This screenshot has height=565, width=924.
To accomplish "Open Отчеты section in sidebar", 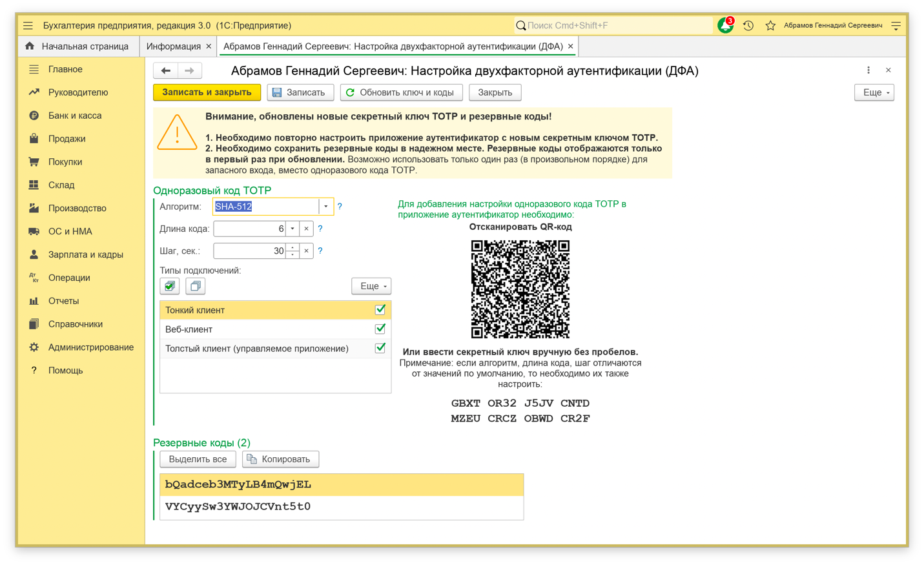I will 63,301.
